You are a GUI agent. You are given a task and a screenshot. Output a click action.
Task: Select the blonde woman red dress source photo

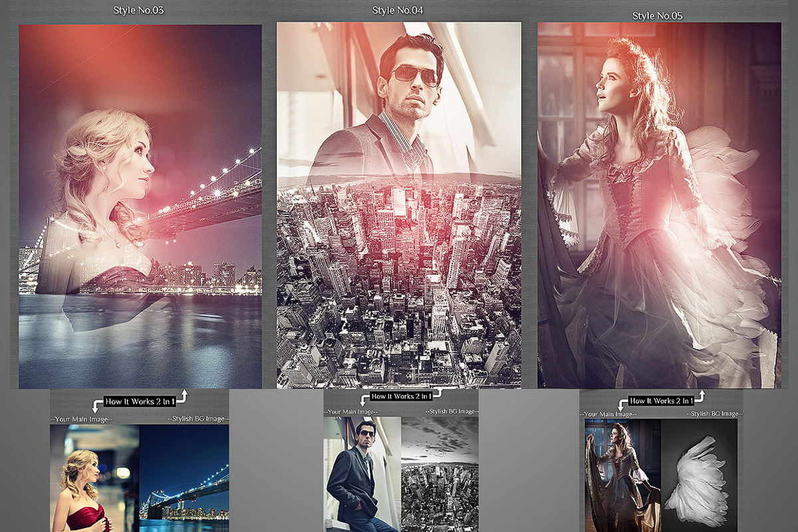[95, 478]
